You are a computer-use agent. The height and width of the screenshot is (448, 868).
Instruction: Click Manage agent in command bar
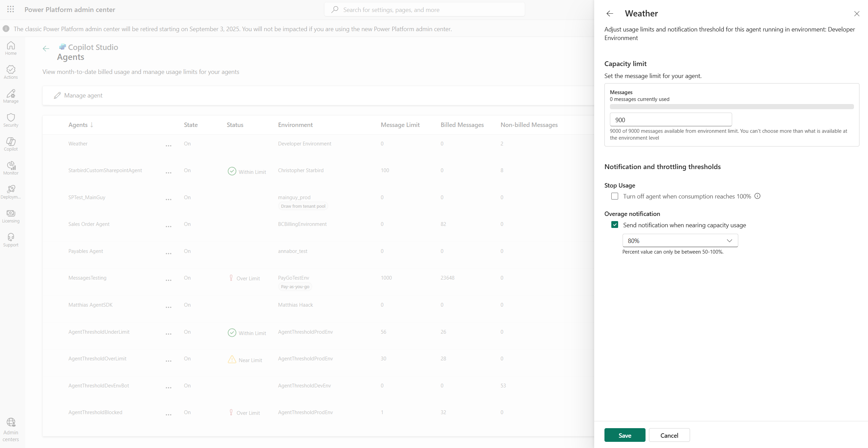pos(78,95)
